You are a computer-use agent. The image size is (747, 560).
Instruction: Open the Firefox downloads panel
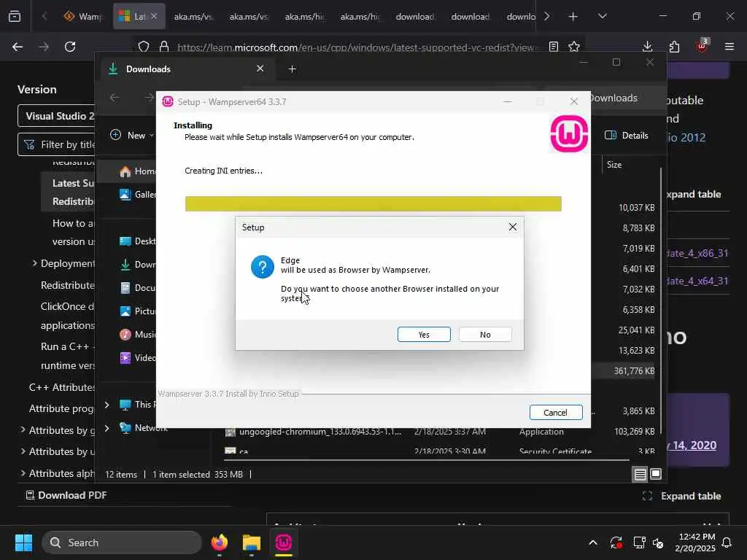647,47
